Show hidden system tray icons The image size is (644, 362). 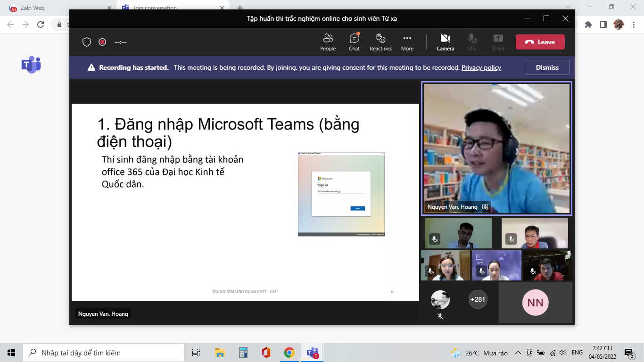click(518, 353)
